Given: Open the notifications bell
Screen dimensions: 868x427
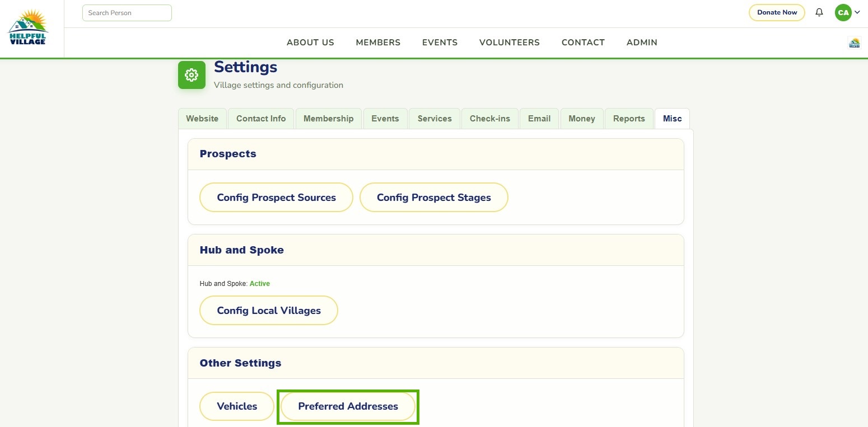Looking at the screenshot, I should [x=819, y=12].
